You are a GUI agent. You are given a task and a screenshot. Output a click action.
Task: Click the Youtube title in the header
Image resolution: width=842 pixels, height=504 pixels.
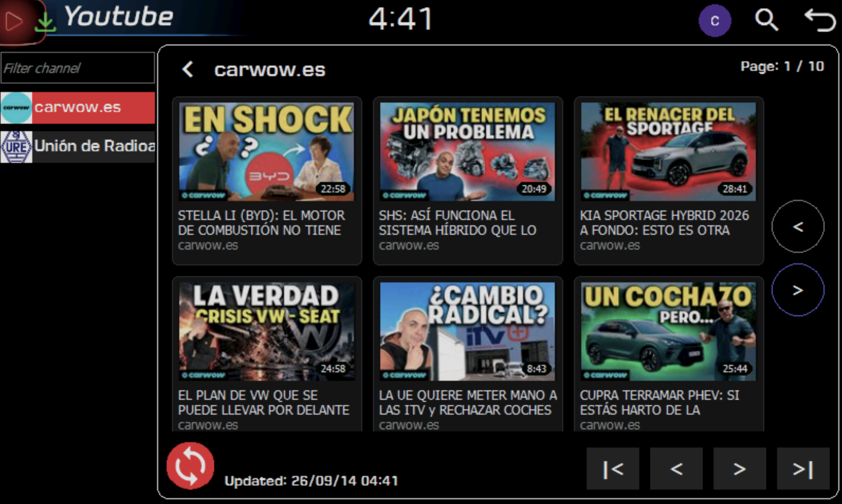coord(118,17)
